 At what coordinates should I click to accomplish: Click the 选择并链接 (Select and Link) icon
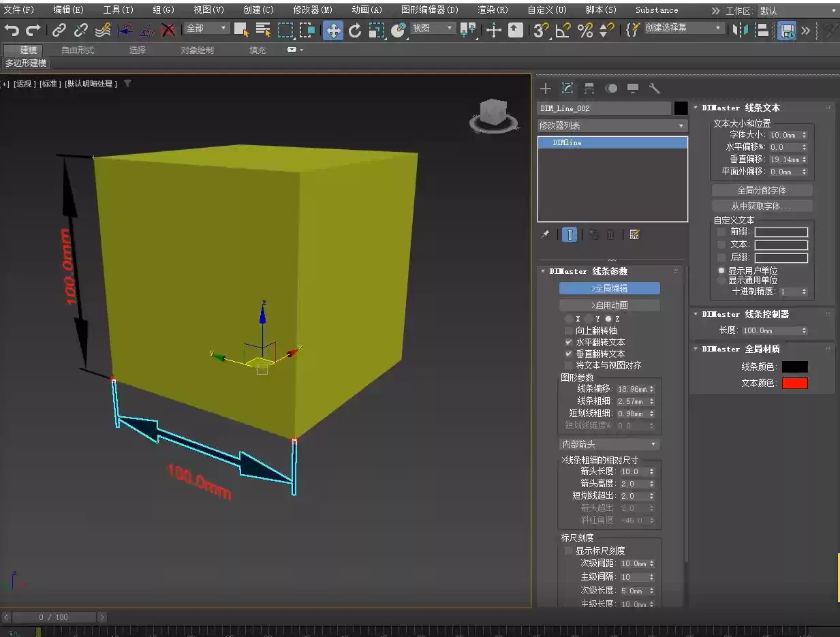click(59, 31)
